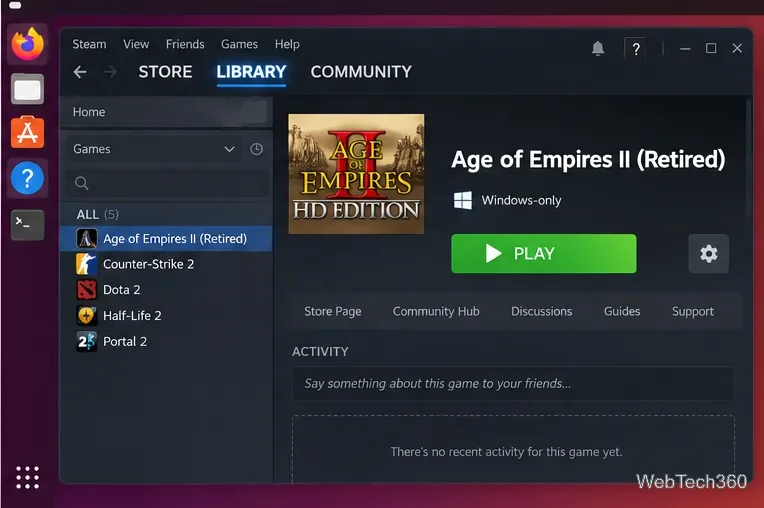Go forward with the right arrow
This screenshot has width=764, height=508.
pos(111,72)
